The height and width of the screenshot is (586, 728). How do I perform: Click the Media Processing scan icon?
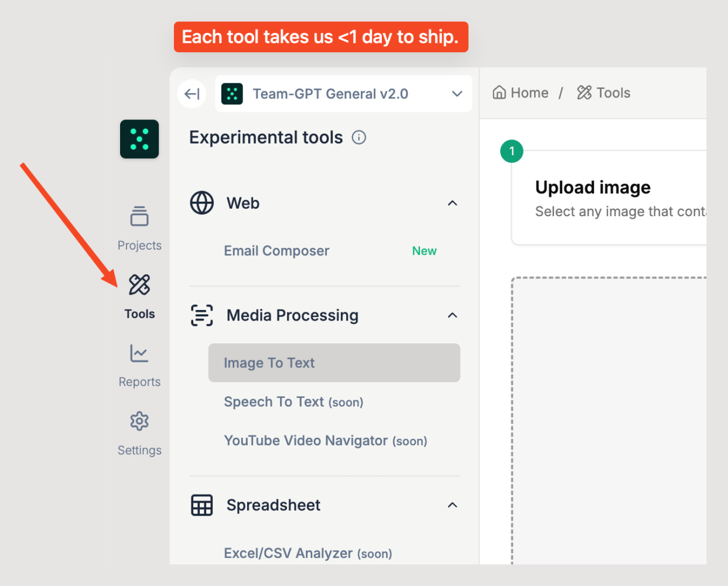(x=202, y=315)
